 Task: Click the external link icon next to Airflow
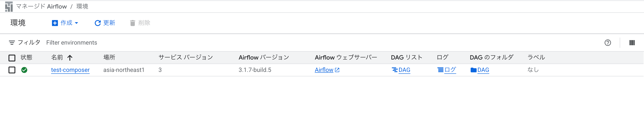tap(337, 70)
